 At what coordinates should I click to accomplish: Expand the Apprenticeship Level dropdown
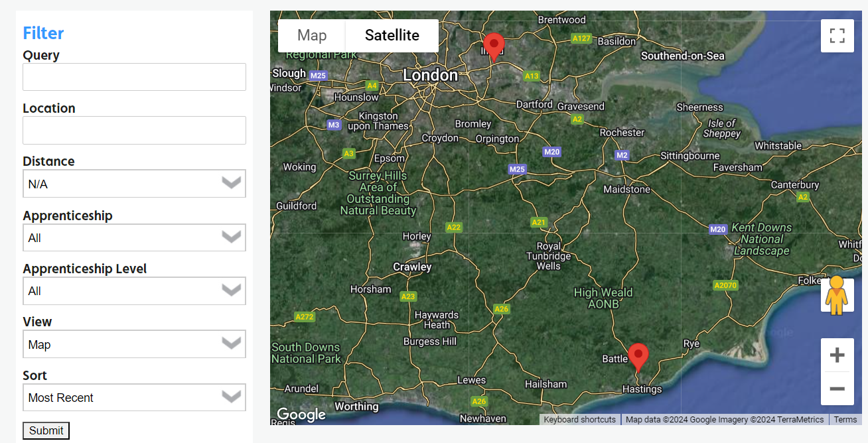134,290
